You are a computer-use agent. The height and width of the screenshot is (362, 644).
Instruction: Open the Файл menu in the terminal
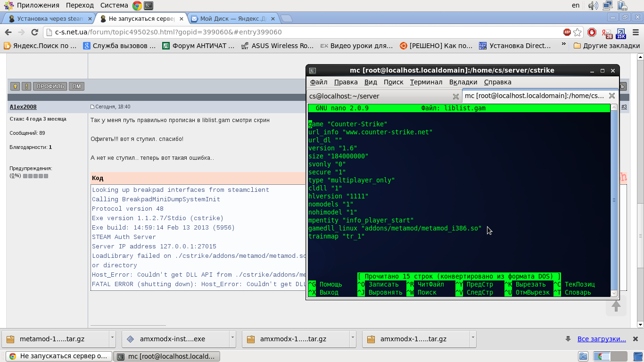tap(319, 82)
